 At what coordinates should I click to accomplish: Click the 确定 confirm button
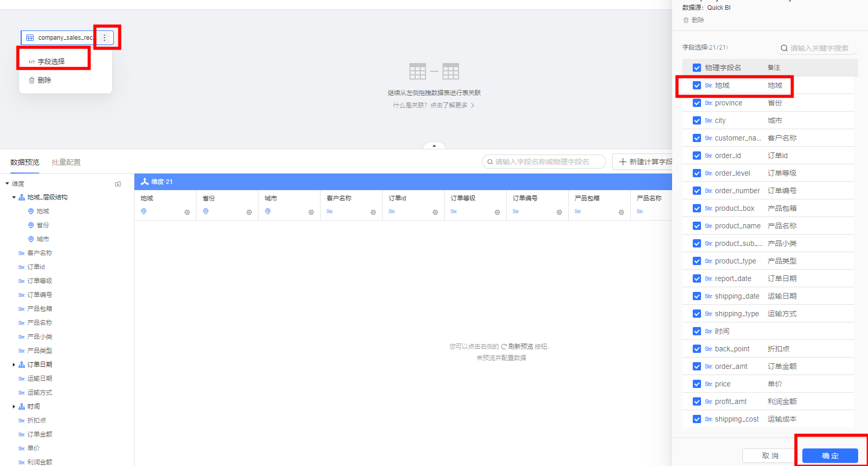click(x=830, y=456)
